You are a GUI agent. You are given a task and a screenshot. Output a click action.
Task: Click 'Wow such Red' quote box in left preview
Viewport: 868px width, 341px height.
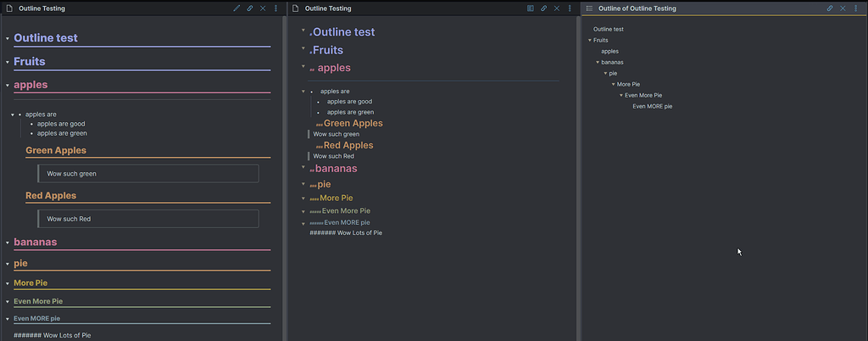(x=147, y=219)
